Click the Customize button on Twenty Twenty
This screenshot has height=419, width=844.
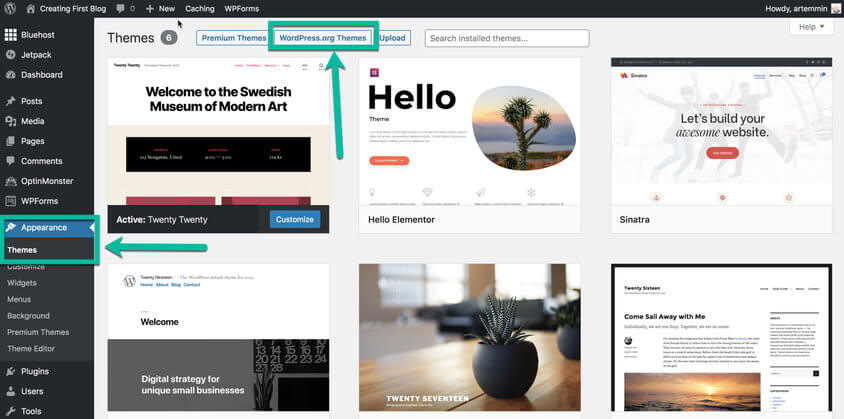tap(295, 219)
